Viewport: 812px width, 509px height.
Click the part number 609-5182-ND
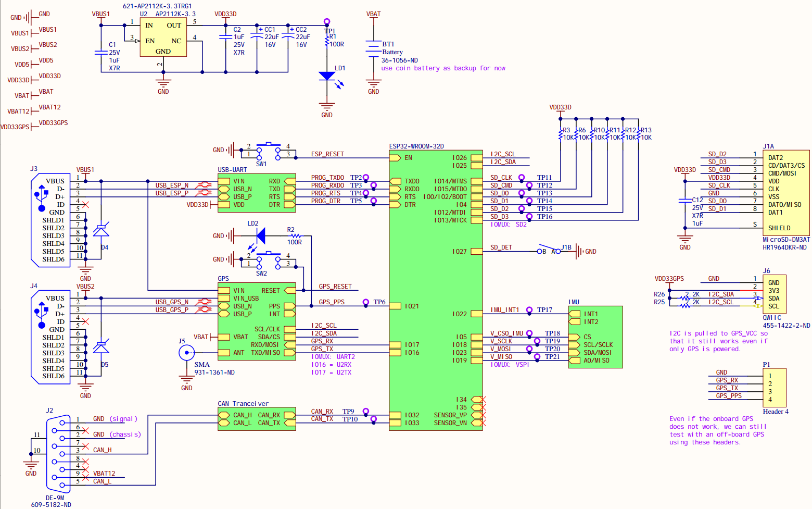[x=51, y=505]
